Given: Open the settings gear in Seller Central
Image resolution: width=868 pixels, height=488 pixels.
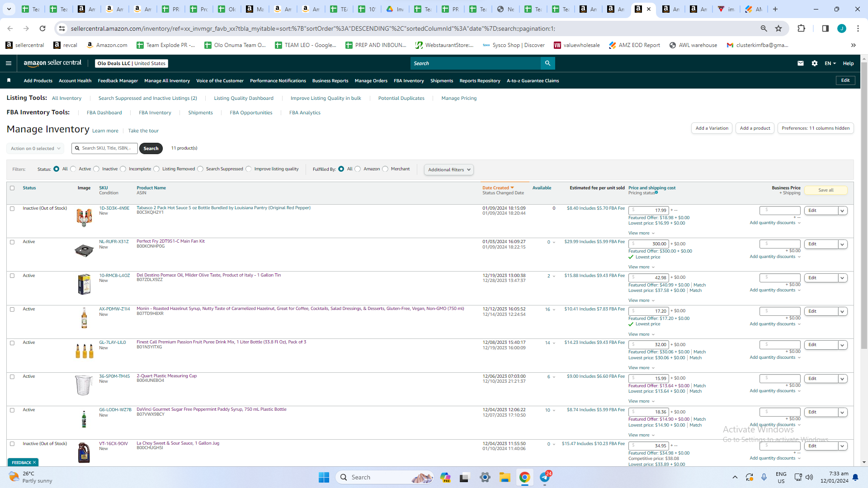Looking at the screenshot, I should (x=815, y=63).
